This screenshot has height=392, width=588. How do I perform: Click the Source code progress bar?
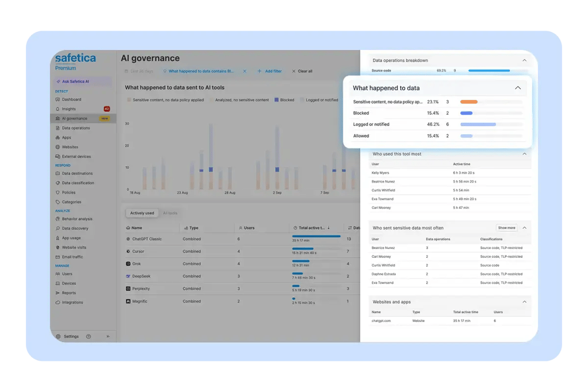coord(489,71)
